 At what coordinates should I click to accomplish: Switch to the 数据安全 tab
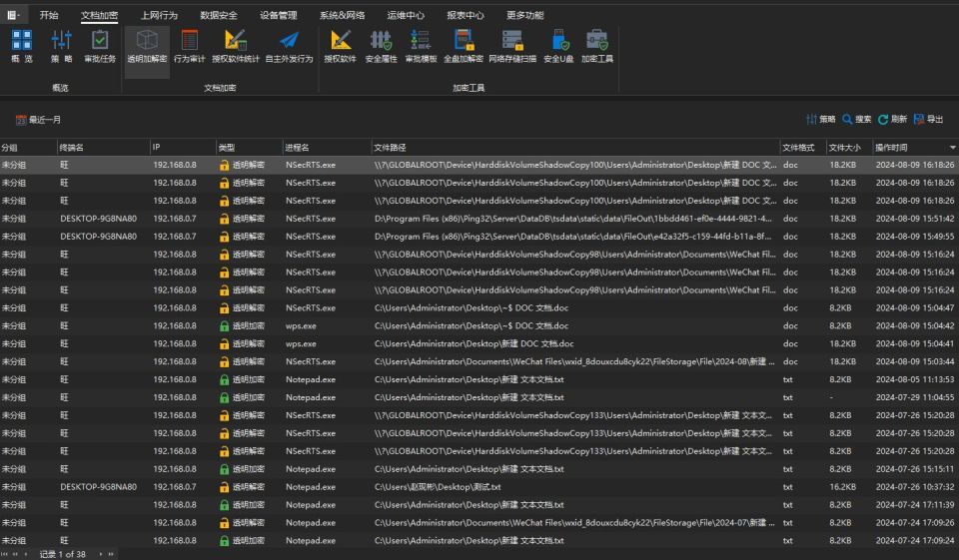point(219,15)
